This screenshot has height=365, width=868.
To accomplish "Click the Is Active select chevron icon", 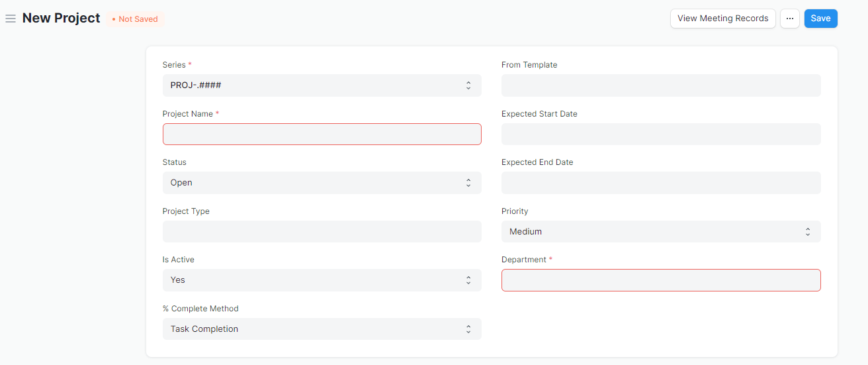I will pos(468,280).
